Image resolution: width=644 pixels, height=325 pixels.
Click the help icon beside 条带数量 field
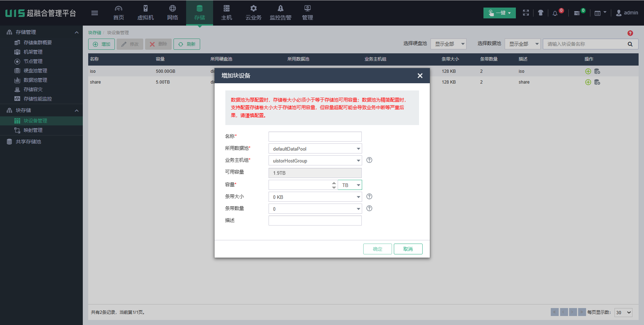(369, 209)
